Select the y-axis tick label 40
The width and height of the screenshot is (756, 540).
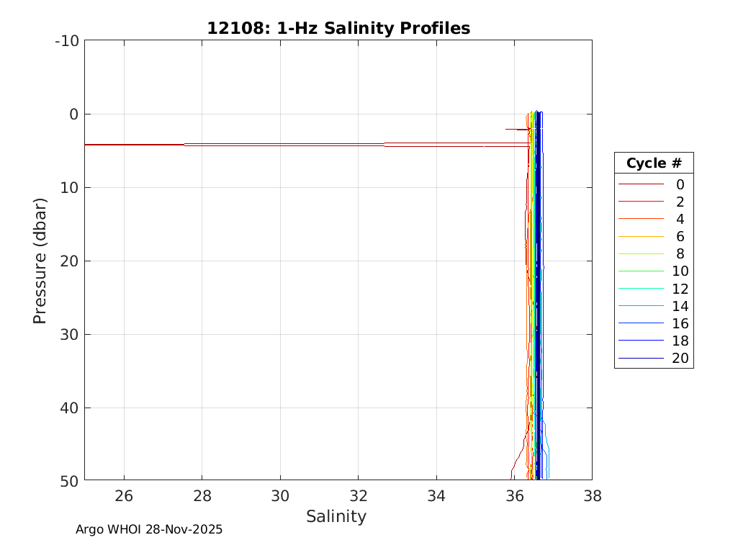tap(68, 408)
